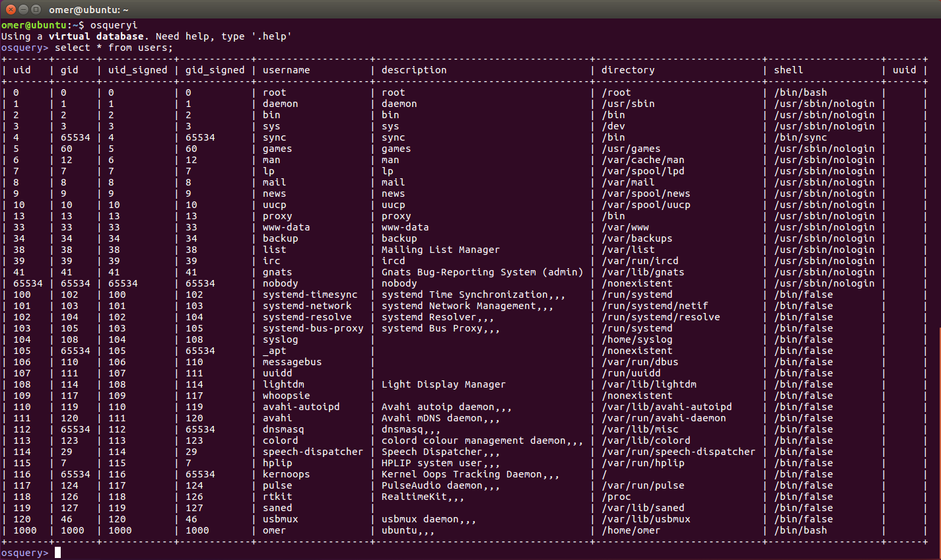The height and width of the screenshot is (560, 941).
Task: Click the 'messagebus' username
Action: pos(293,362)
